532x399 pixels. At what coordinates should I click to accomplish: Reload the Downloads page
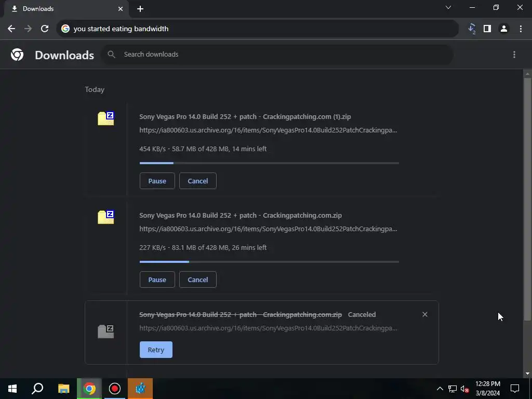pos(45,29)
